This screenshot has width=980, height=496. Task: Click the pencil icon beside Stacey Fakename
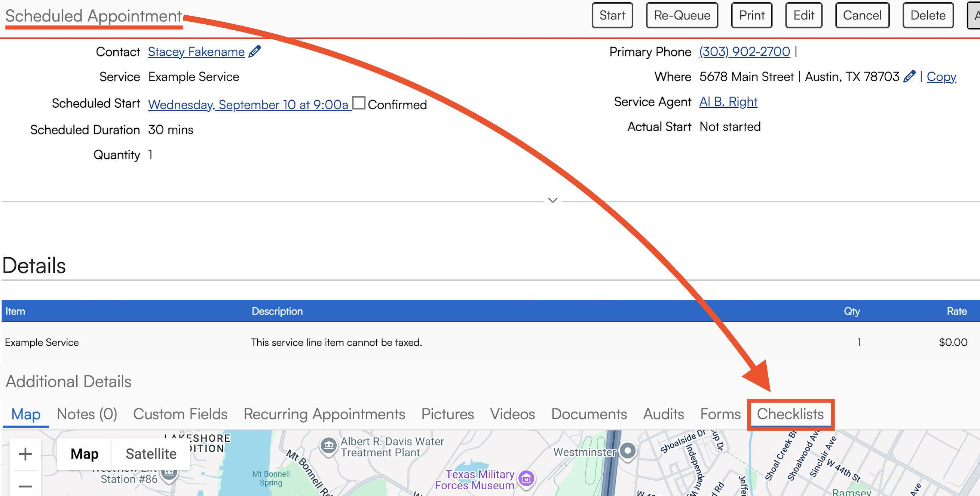pyautogui.click(x=254, y=51)
